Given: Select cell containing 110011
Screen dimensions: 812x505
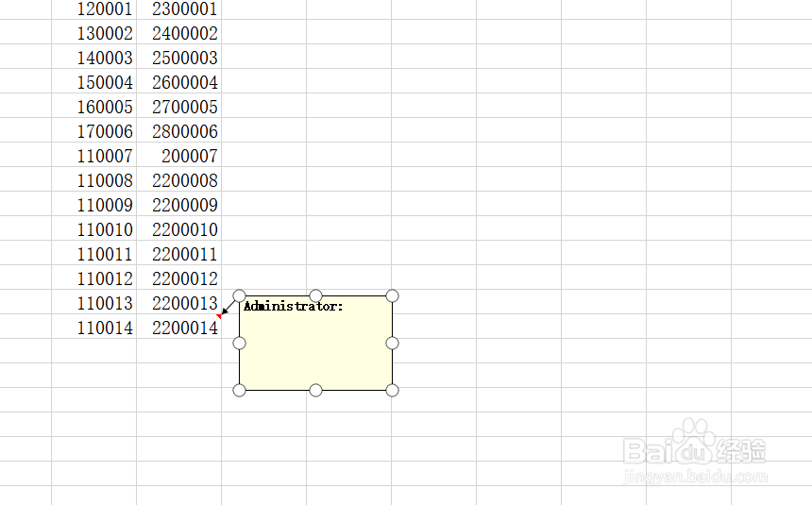Looking at the screenshot, I should 94,253.
